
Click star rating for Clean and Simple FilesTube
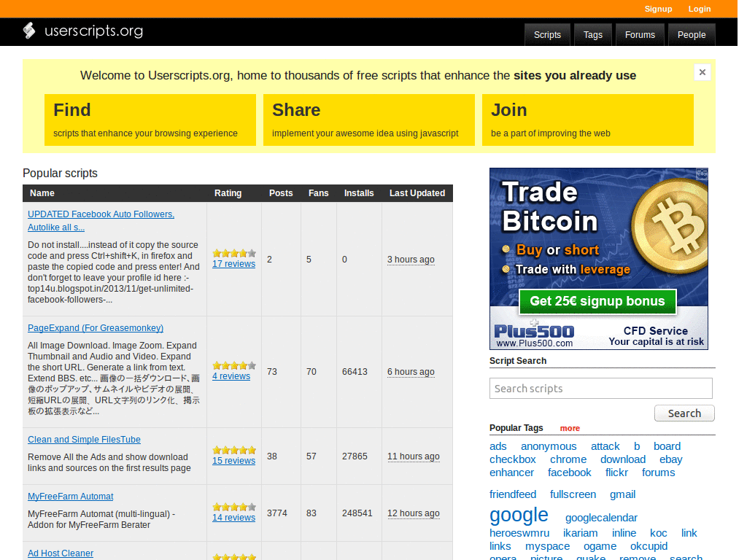(234, 450)
